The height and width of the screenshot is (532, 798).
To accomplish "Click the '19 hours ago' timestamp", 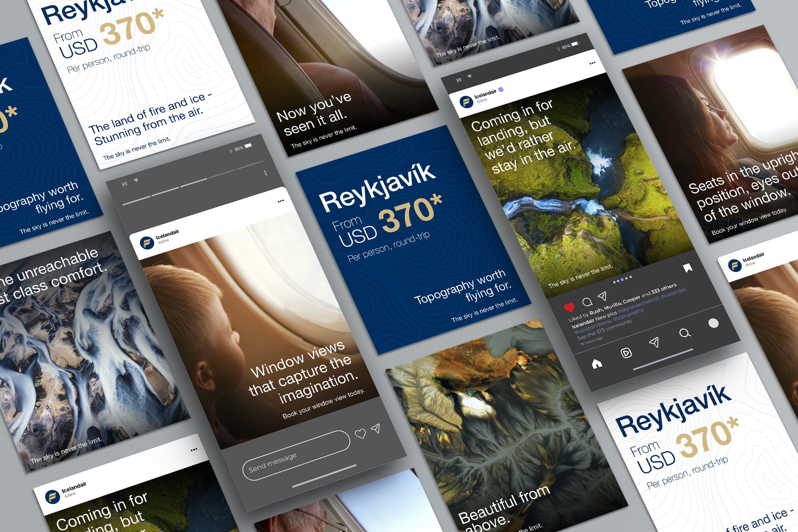I will [x=592, y=340].
